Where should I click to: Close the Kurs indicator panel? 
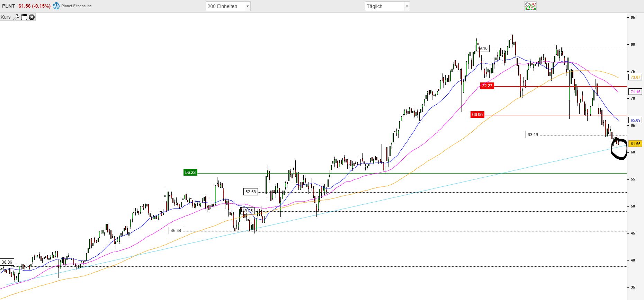click(32, 17)
